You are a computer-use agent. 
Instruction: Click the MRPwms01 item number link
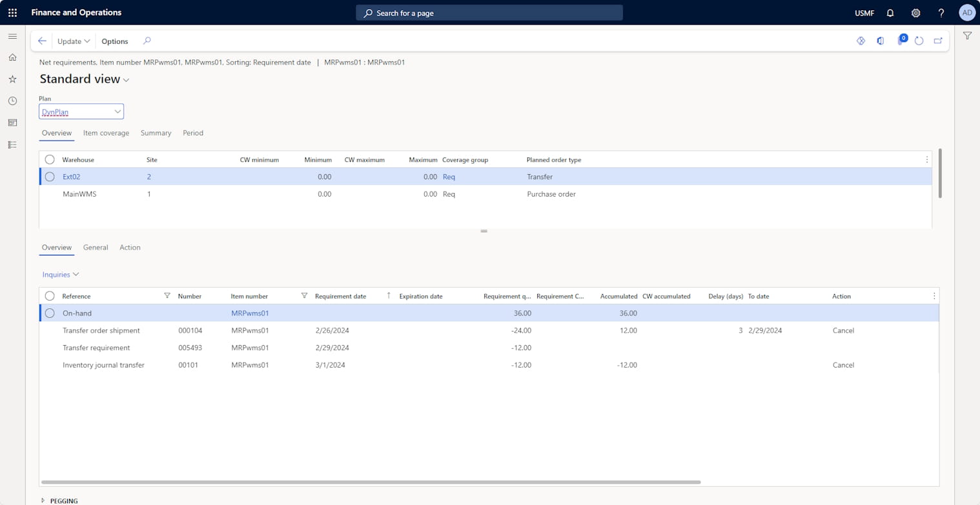point(250,313)
